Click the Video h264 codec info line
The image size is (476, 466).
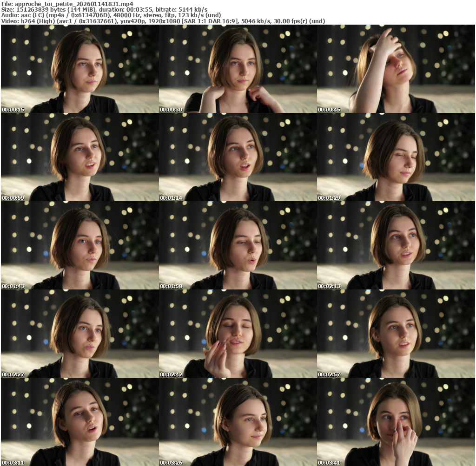[x=163, y=21]
